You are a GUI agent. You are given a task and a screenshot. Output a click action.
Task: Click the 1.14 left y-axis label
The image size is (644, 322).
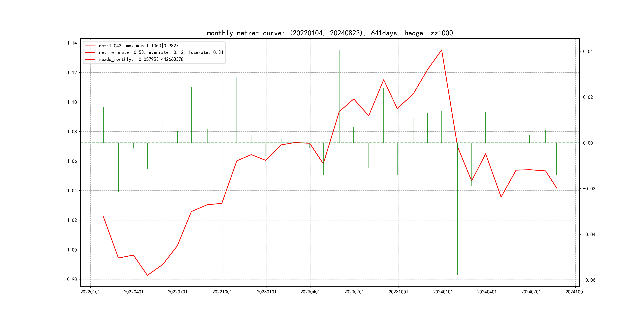tap(72, 43)
